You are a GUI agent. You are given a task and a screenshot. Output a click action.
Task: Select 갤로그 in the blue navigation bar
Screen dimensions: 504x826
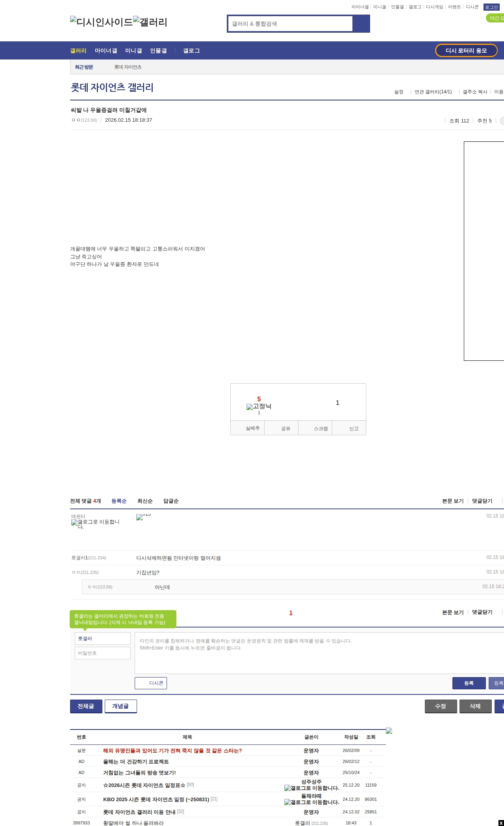191,50
